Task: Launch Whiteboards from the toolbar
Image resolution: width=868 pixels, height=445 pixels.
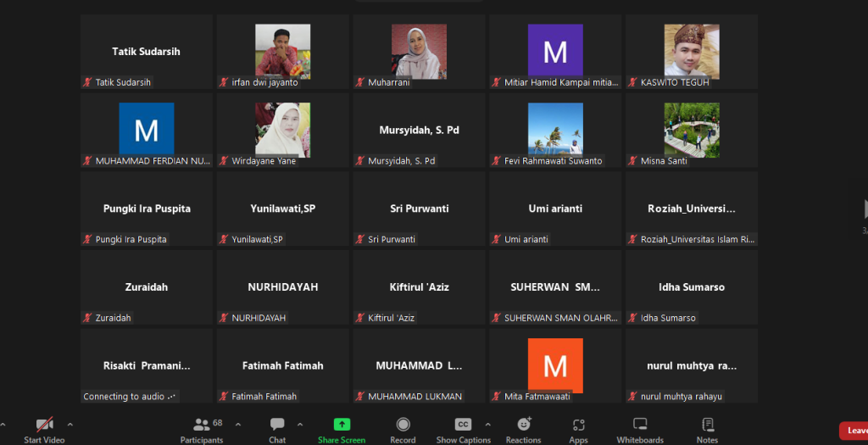Action: pyautogui.click(x=640, y=430)
